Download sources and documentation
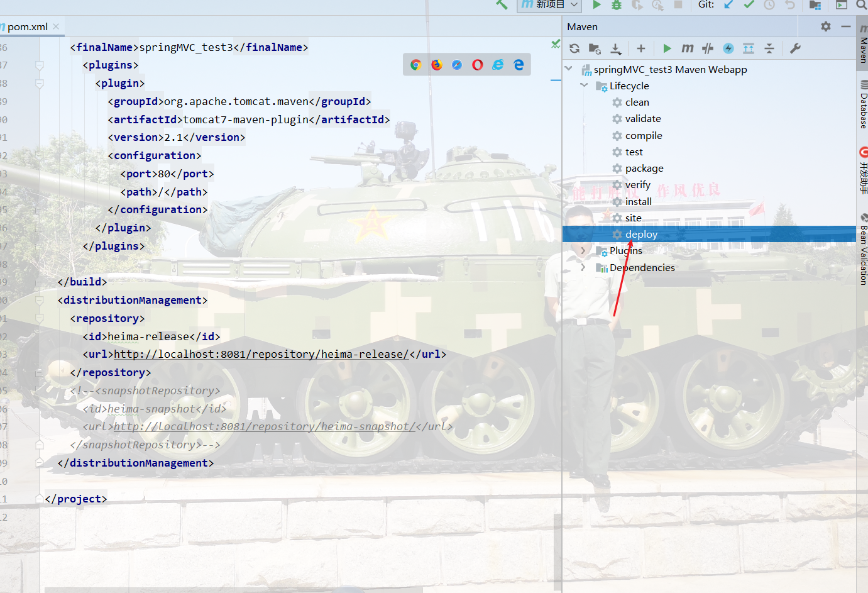 (615, 48)
